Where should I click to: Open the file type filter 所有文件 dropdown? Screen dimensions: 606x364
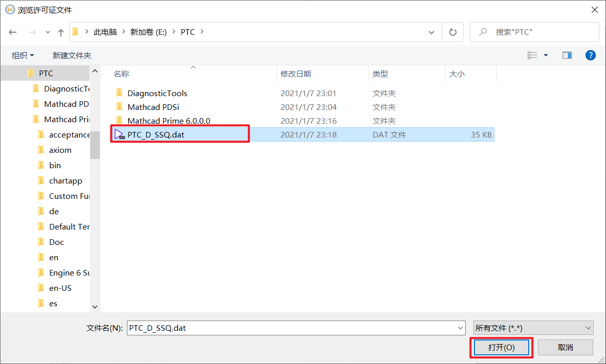(x=533, y=328)
